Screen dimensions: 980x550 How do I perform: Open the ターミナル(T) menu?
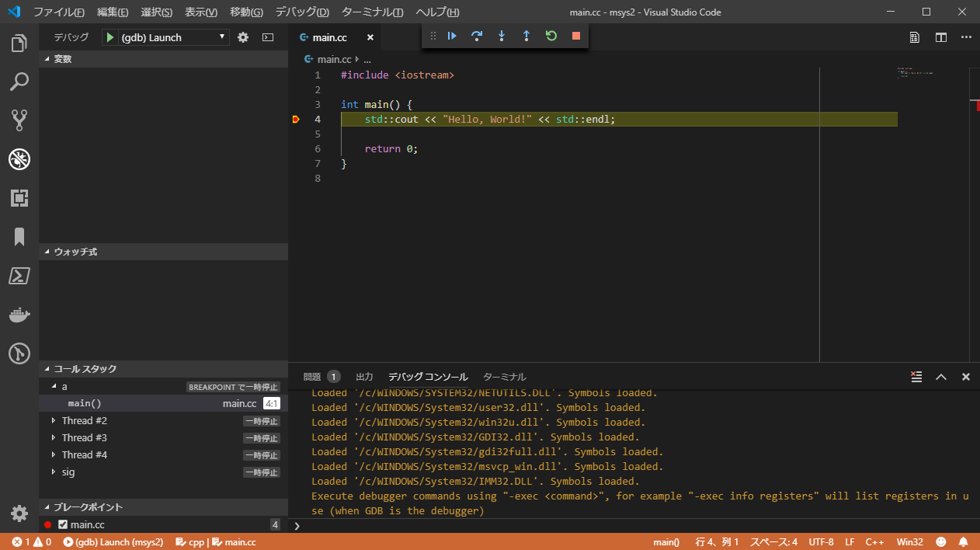[372, 12]
